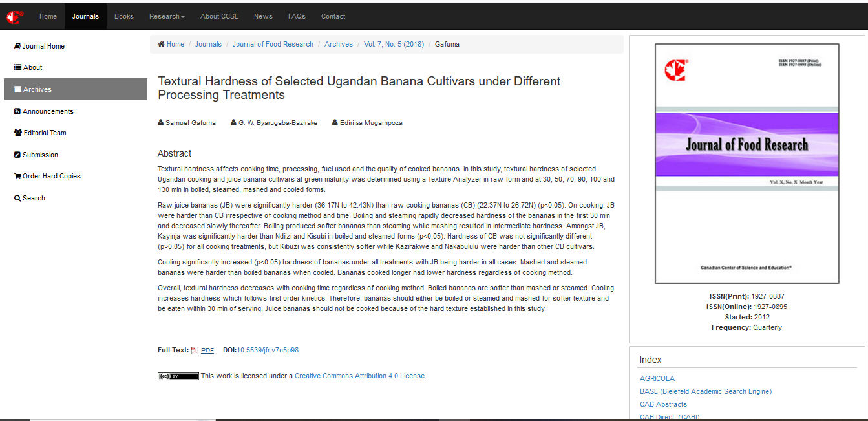Click the Archives box icon in sidebar
This screenshot has width=868, height=421.
pyautogui.click(x=17, y=89)
